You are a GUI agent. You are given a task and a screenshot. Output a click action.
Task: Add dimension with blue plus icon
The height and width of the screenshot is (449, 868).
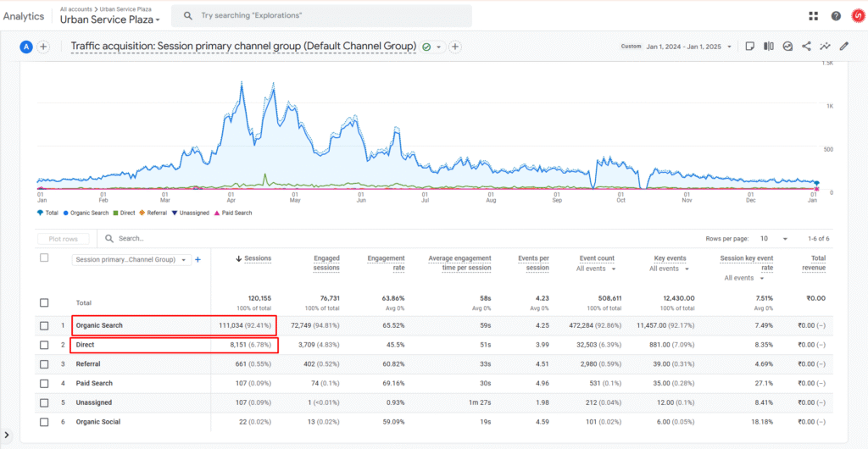point(198,259)
